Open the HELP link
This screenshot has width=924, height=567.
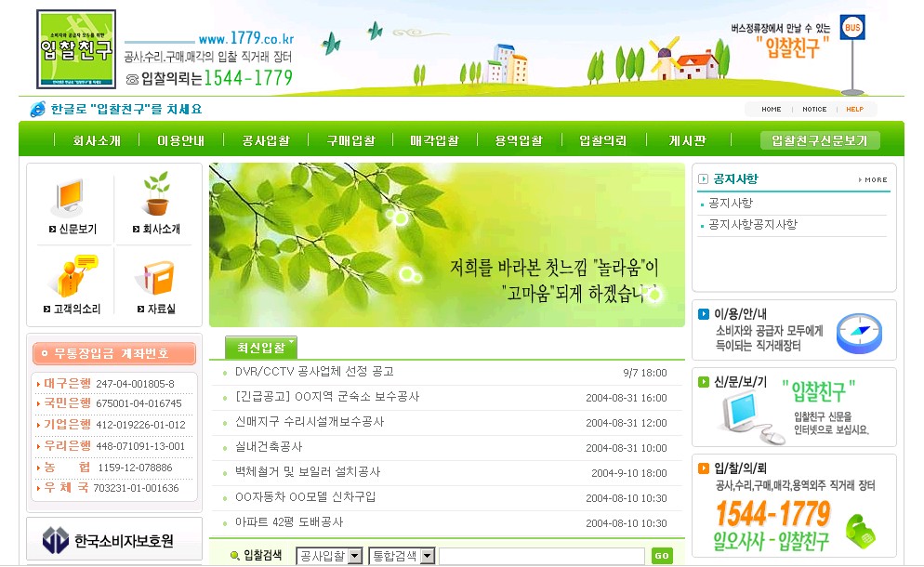(x=855, y=109)
